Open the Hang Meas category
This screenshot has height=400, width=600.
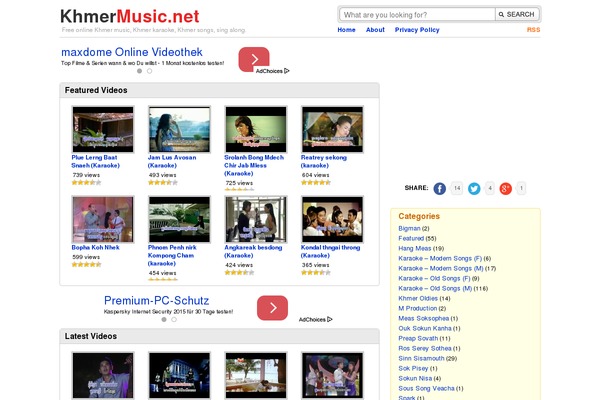[415, 248]
